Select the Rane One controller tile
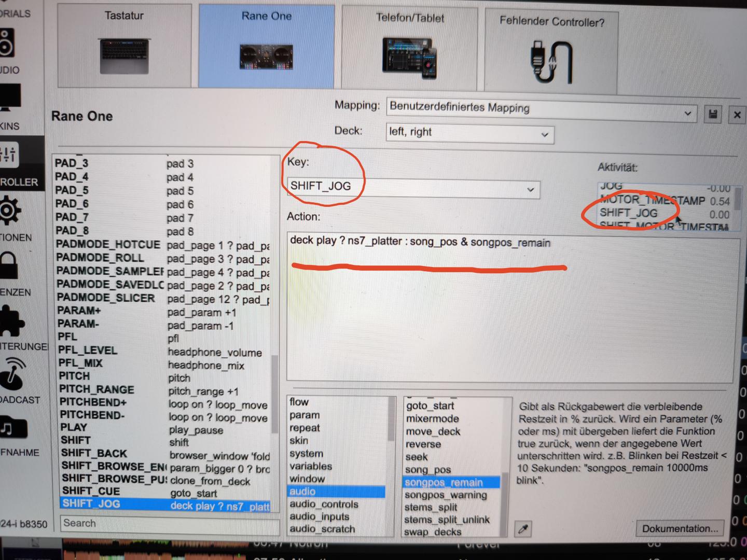Image resolution: width=747 pixels, height=560 pixels. (x=266, y=46)
